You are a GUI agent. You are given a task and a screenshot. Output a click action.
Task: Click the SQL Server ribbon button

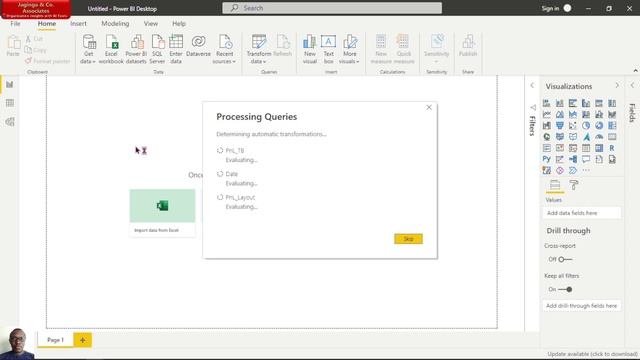[157, 49]
